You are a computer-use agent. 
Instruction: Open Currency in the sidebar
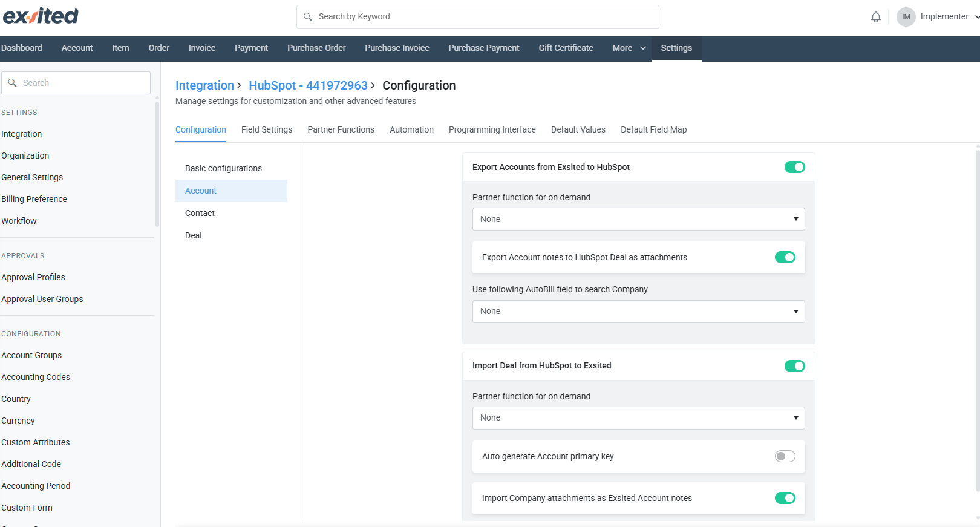(18, 421)
